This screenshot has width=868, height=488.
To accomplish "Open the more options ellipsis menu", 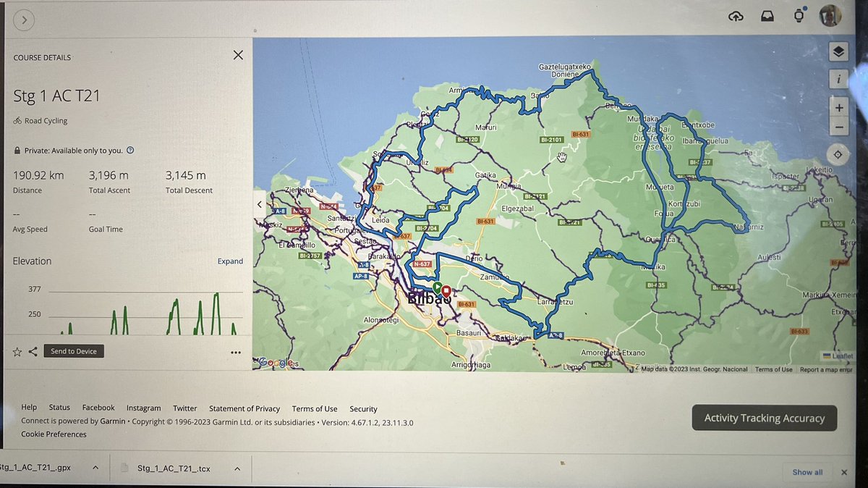I will (236, 353).
